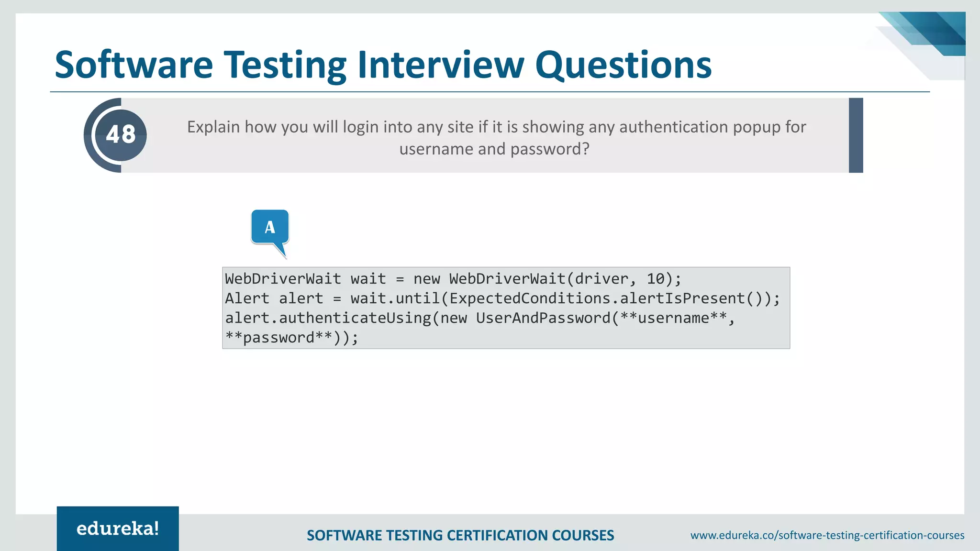
Task: Click the code line starting Alert alert
Action: [502, 298]
